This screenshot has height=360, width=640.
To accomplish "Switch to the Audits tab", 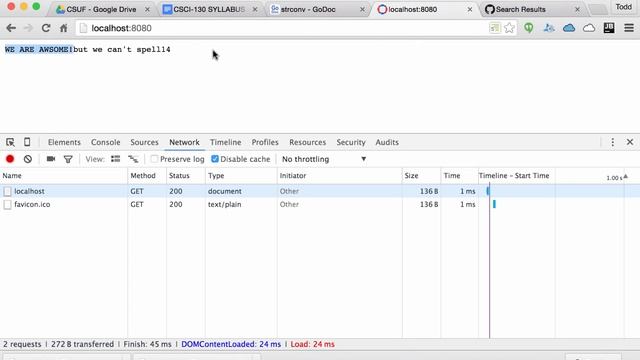I will coord(387,142).
